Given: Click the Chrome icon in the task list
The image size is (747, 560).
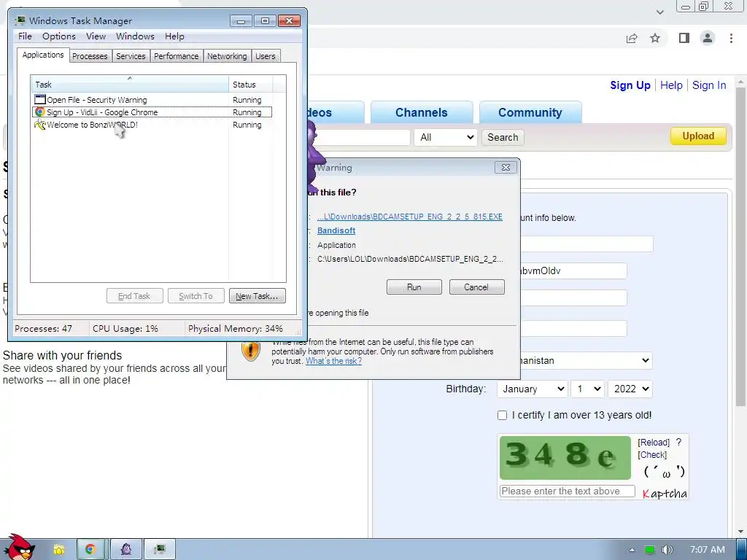Looking at the screenshot, I should tap(40, 112).
